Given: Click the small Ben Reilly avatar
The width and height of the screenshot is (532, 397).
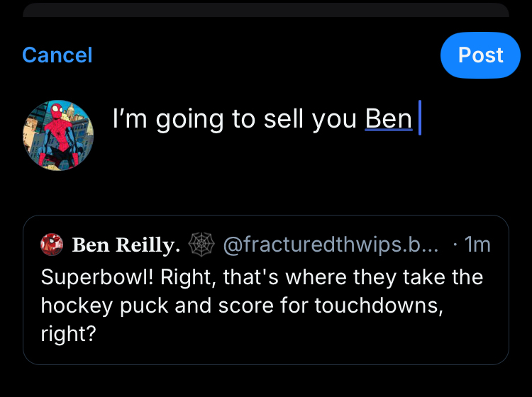Looking at the screenshot, I should pyautogui.click(x=52, y=245).
